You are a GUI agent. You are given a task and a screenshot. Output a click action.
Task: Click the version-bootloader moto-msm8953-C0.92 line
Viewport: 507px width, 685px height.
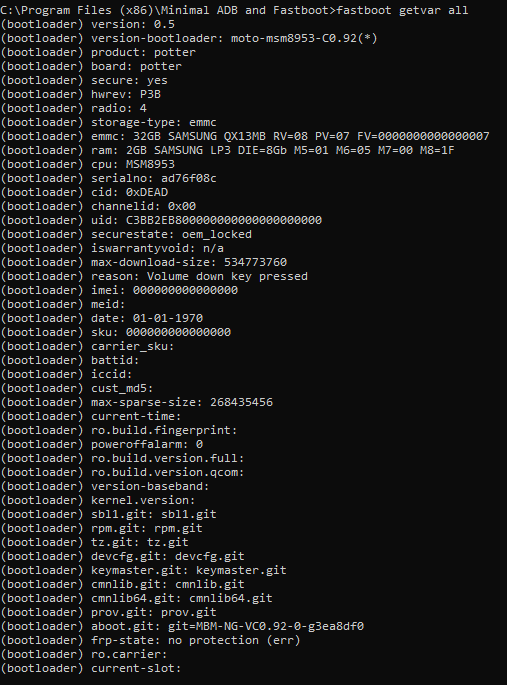(189, 38)
